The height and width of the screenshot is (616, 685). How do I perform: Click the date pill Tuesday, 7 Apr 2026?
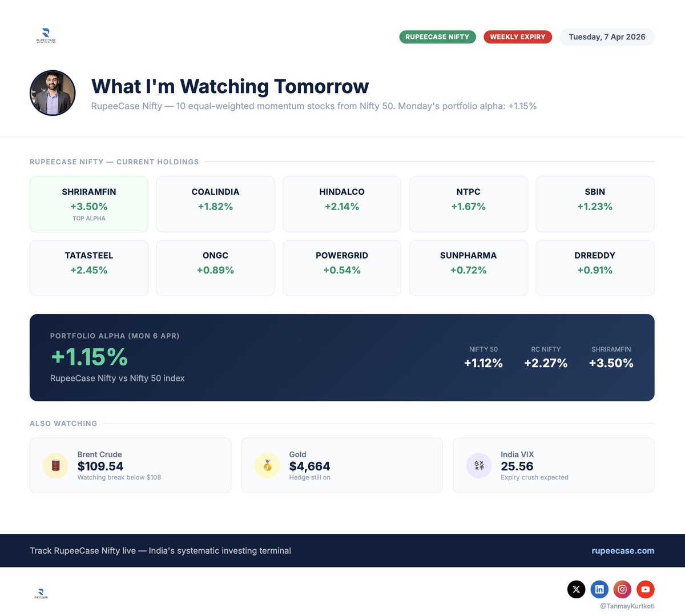coord(607,37)
